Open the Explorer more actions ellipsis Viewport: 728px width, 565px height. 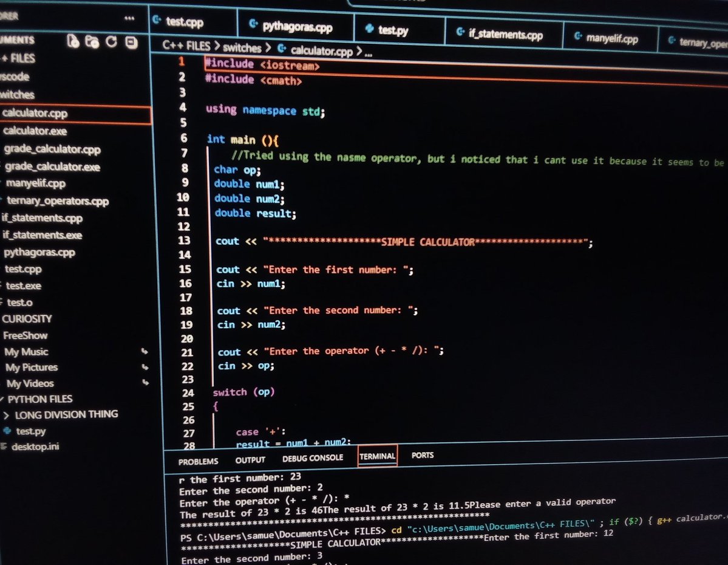[129, 18]
